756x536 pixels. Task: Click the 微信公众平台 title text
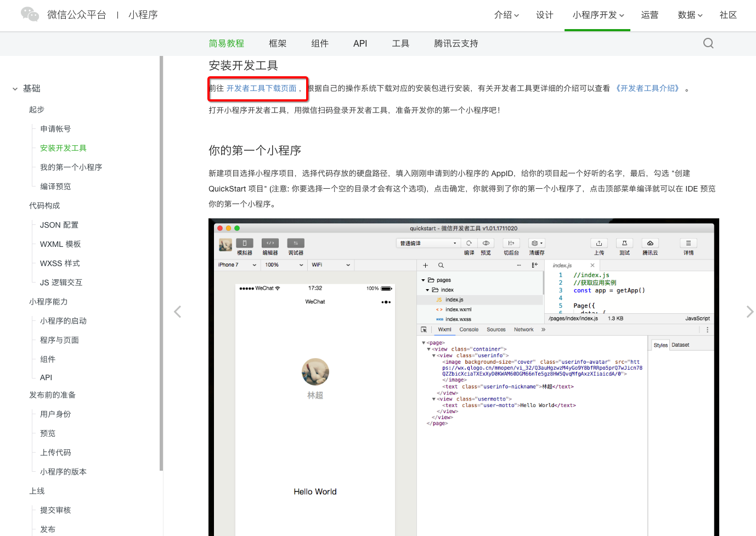point(77,15)
